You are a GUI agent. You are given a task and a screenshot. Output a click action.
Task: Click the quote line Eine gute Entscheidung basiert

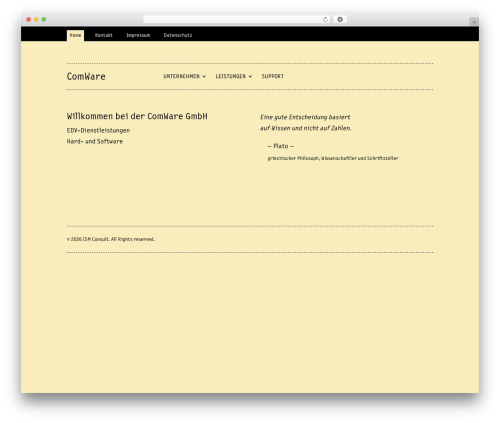click(305, 117)
